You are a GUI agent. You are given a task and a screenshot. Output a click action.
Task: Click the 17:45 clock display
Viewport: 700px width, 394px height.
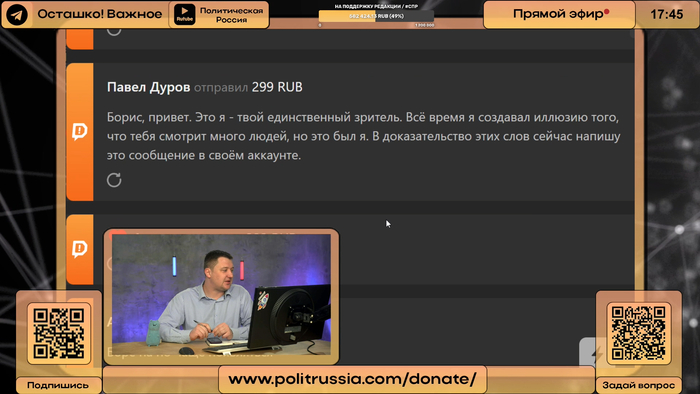(667, 15)
